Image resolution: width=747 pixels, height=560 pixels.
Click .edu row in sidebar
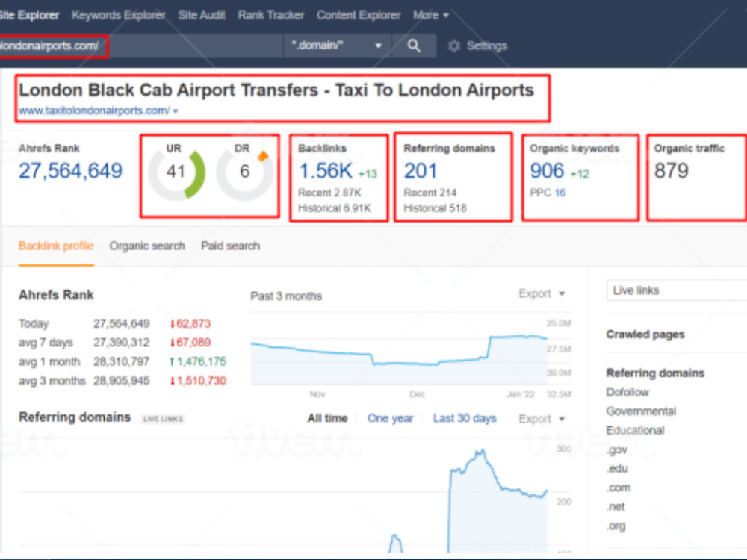click(x=617, y=469)
